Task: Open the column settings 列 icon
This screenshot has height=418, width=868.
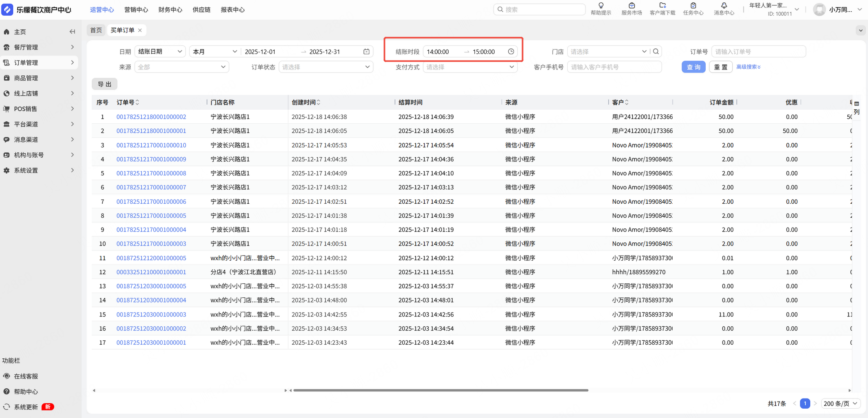Action: coord(856,107)
